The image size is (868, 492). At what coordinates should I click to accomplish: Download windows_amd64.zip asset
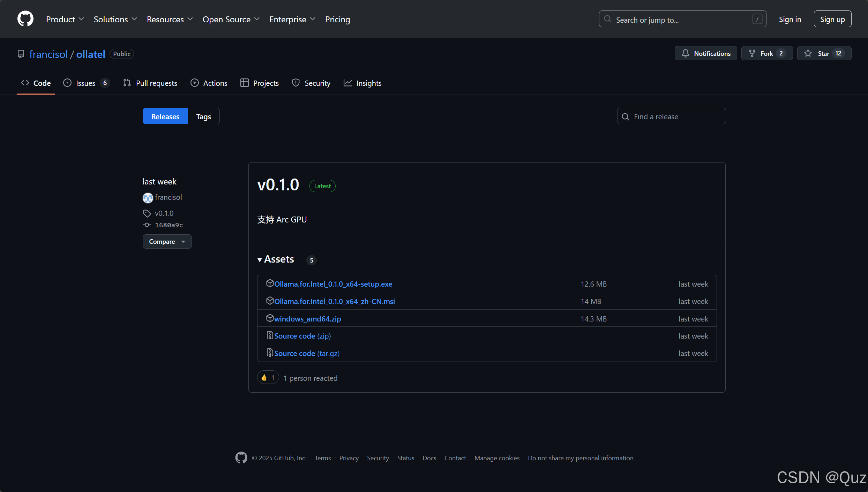click(x=307, y=319)
